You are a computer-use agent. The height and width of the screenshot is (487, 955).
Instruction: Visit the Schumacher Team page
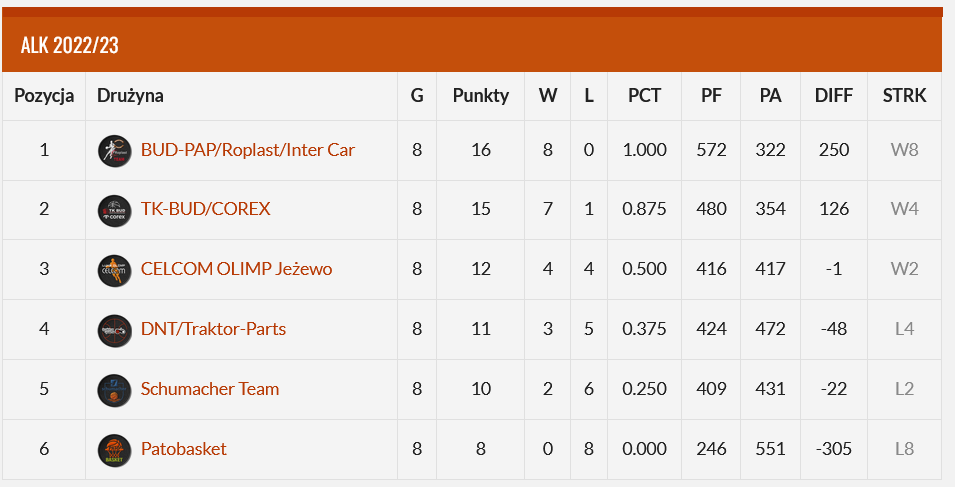click(210, 389)
